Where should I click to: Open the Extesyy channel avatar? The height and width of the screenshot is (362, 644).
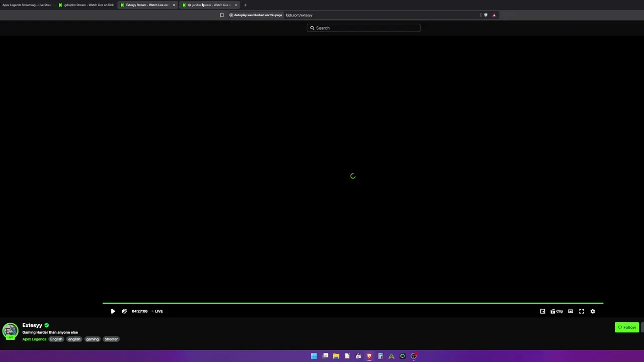[x=10, y=331]
